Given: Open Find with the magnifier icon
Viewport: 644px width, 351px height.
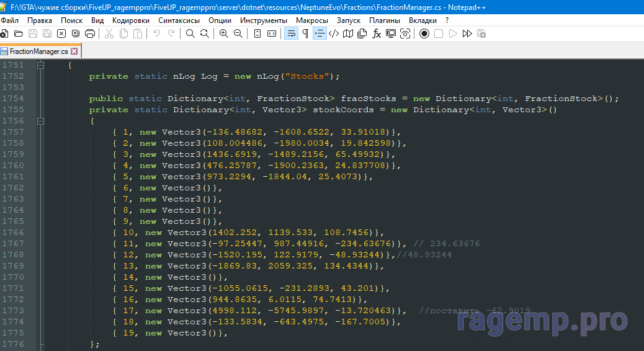Looking at the screenshot, I should pos(190,33).
